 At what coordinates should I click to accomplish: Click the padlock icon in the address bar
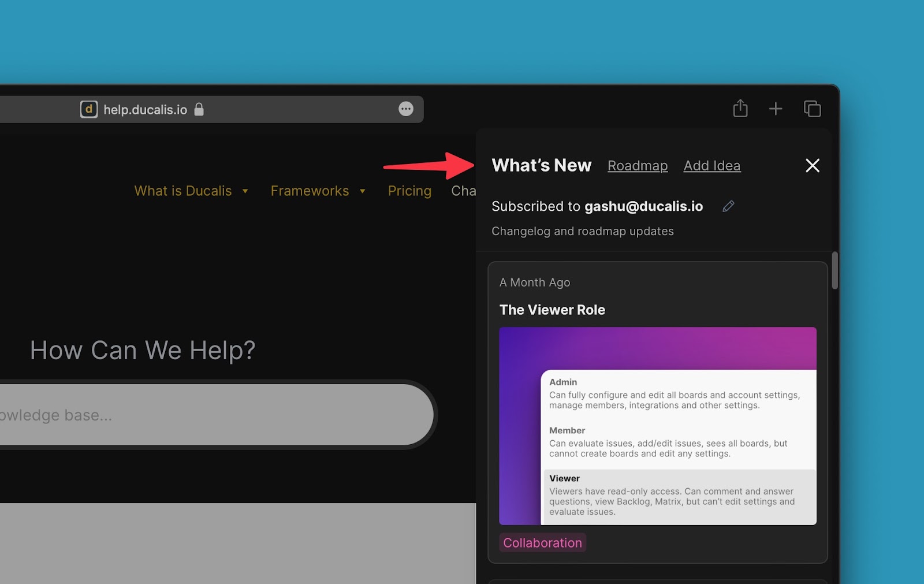click(x=199, y=109)
